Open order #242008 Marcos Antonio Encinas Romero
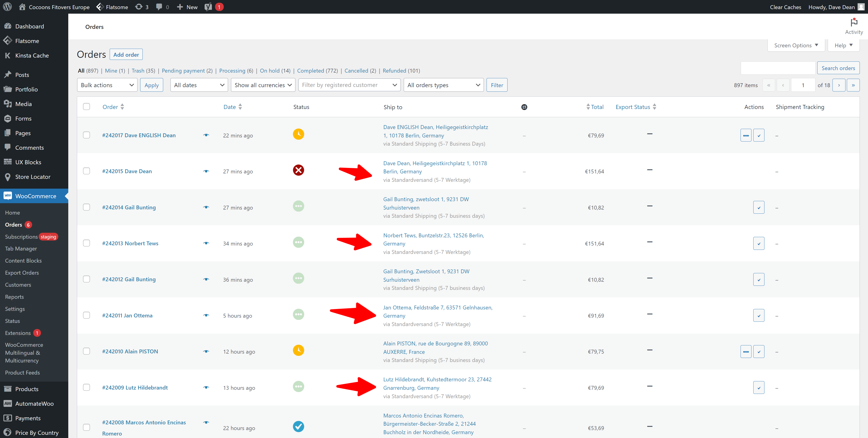The image size is (868, 438). pyautogui.click(x=144, y=428)
